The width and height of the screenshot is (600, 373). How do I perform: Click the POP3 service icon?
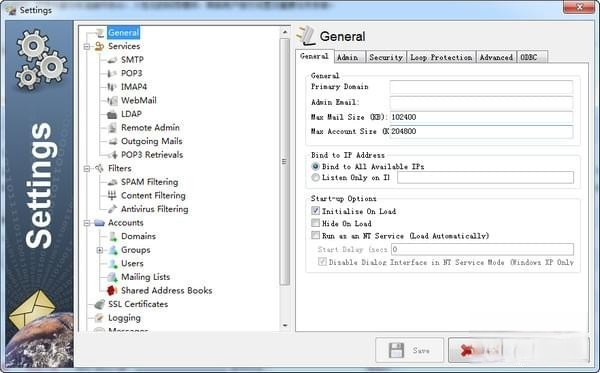[112, 73]
